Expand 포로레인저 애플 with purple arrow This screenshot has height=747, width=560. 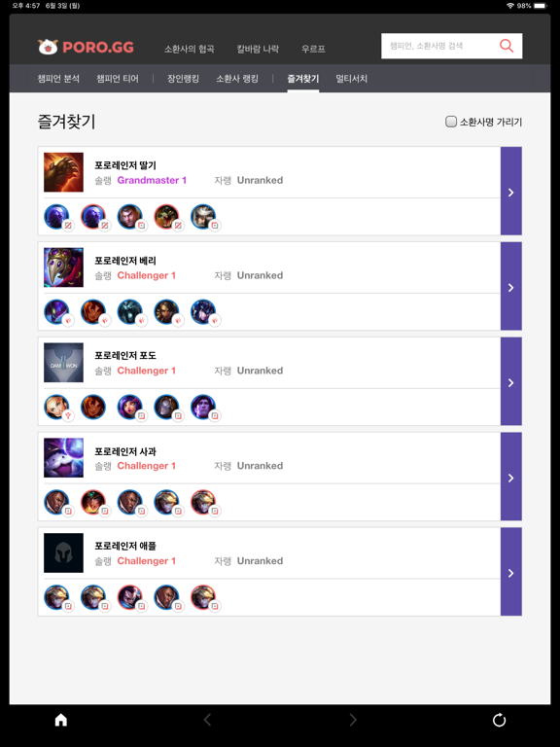point(511,572)
